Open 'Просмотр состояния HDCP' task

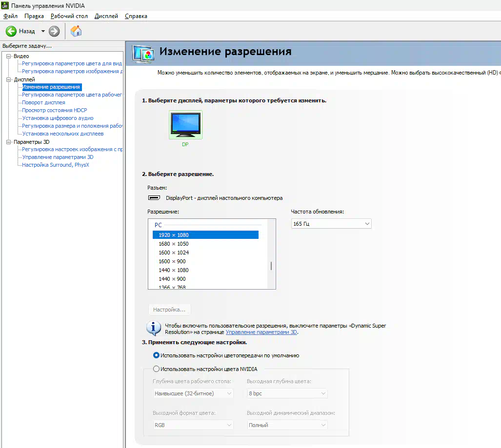pyautogui.click(x=54, y=110)
